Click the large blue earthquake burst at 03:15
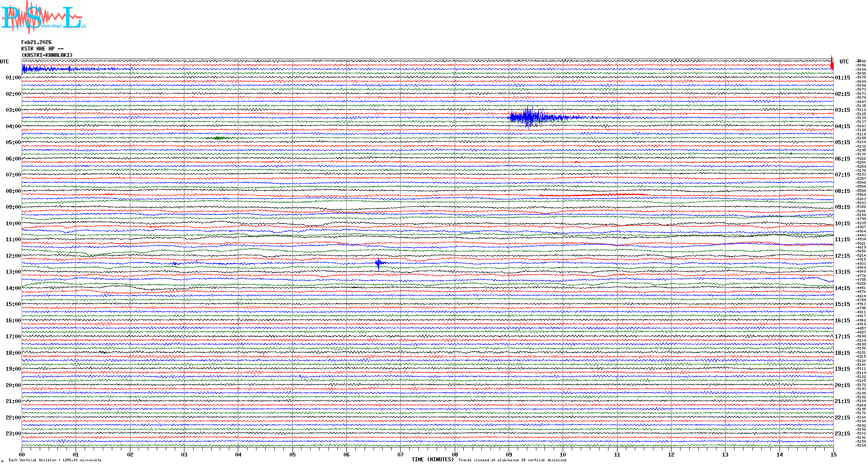The width and height of the screenshot is (868, 466). (x=529, y=117)
